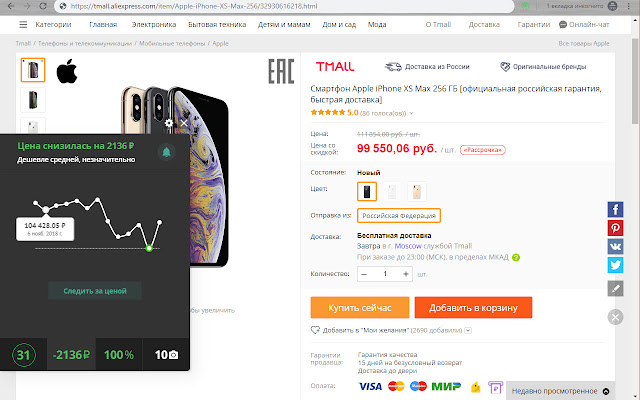
Task: Open the hamburger Категории menu
Action: coord(23,24)
